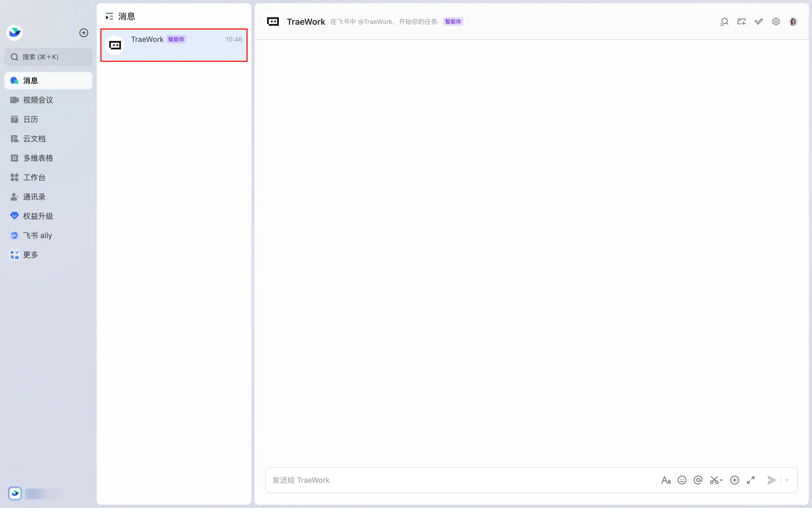Open text formatting Aa options
Viewport: 812px width, 508px height.
(666, 480)
